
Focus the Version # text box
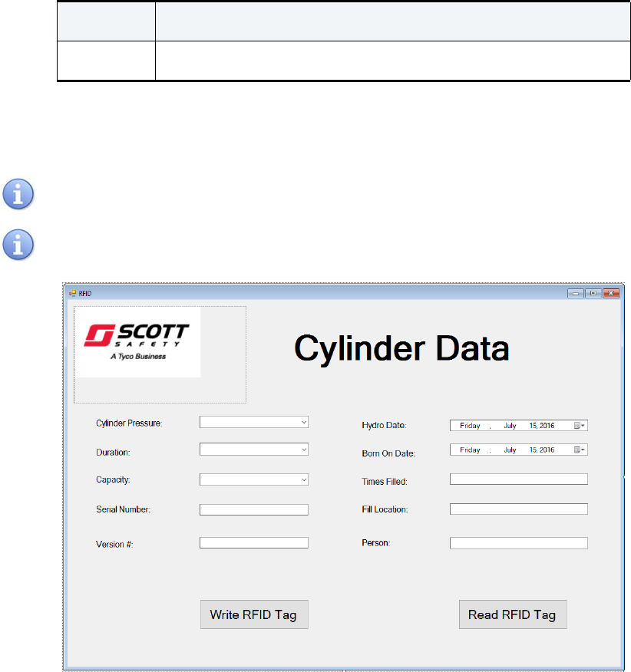[x=254, y=543]
